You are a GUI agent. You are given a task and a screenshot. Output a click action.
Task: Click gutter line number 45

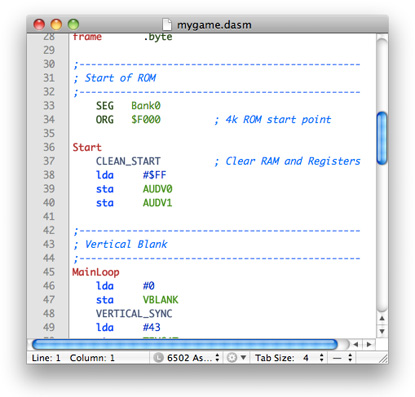(49, 272)
